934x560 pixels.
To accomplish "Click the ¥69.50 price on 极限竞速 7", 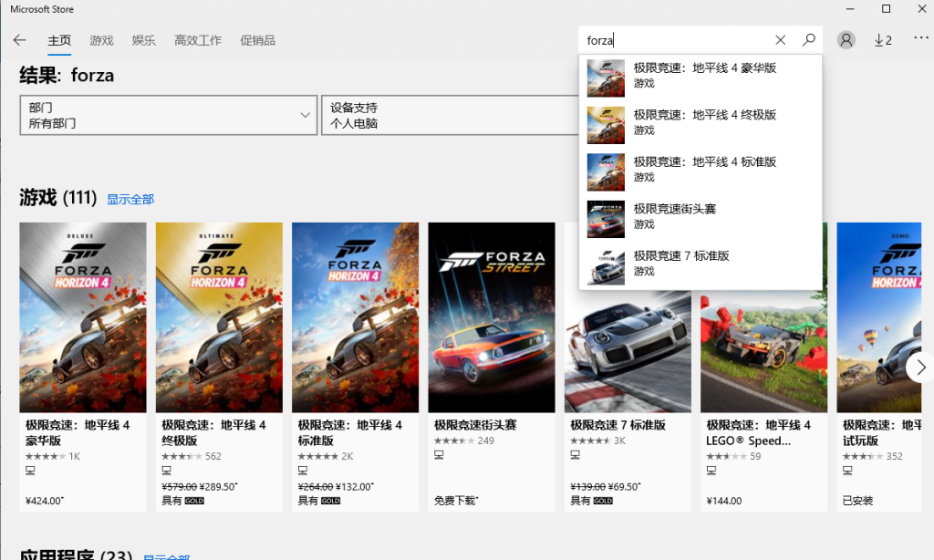I will [x=624, y=487].
